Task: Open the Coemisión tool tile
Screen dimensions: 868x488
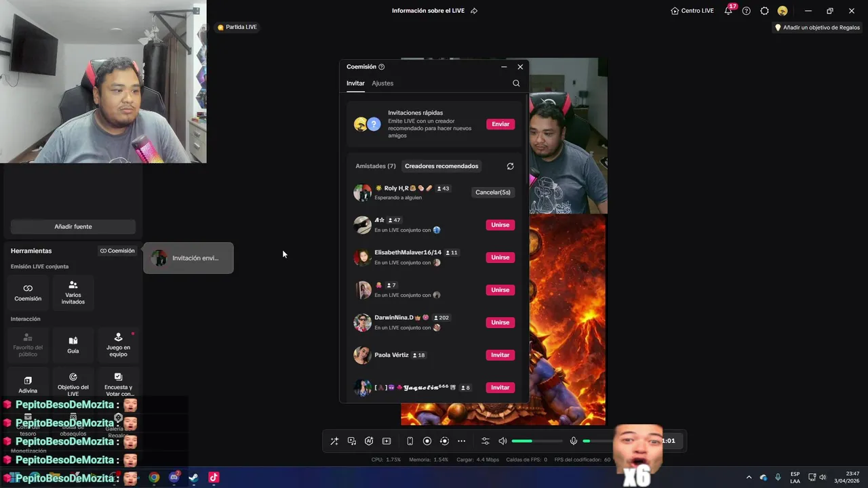Action: (x=28, y=292)
